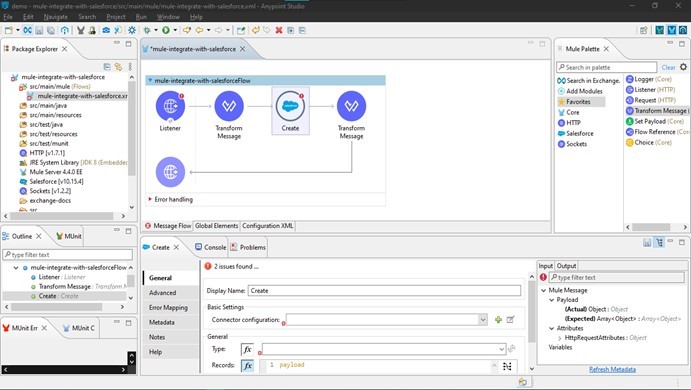Switch to the Console tab
691x390 pixels.
point(211,247)
